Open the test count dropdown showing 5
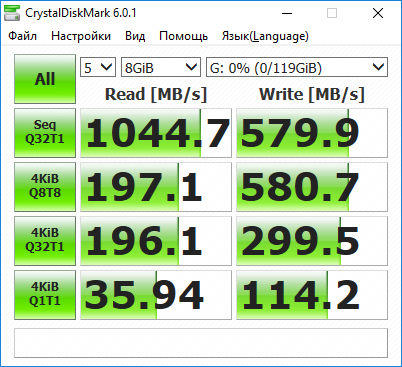Image resolution: width=402 pixels, height=367 pixels. click(98, 68)
